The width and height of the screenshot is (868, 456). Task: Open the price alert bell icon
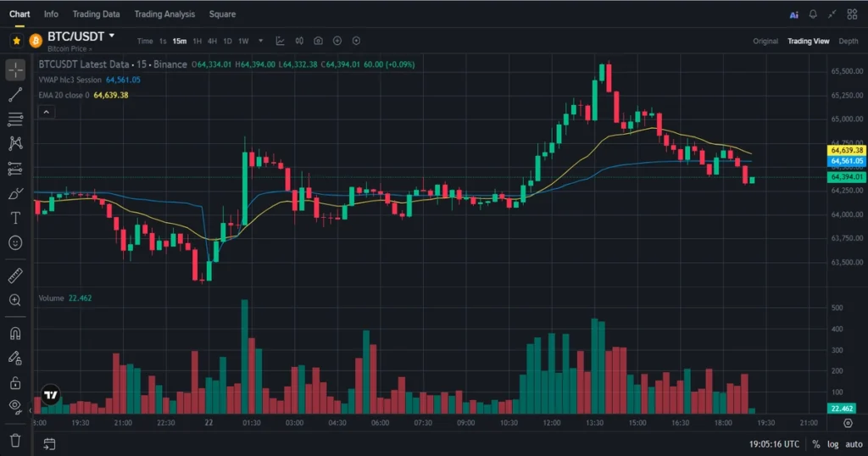pos(813,14)
